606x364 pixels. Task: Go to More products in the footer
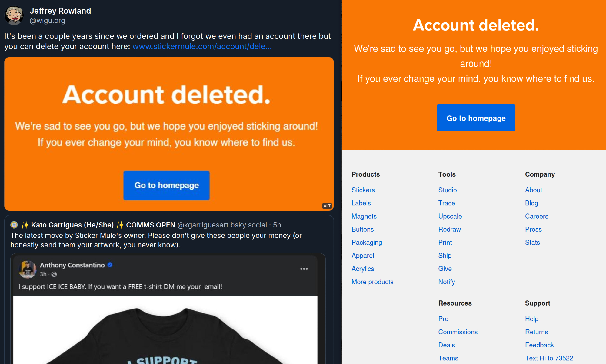[372, 282]
